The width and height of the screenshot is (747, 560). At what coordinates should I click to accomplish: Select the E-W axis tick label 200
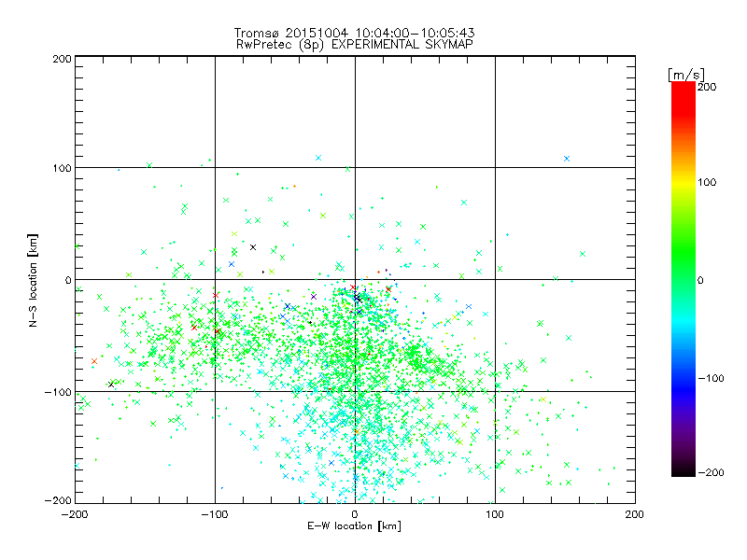(634, 514)
